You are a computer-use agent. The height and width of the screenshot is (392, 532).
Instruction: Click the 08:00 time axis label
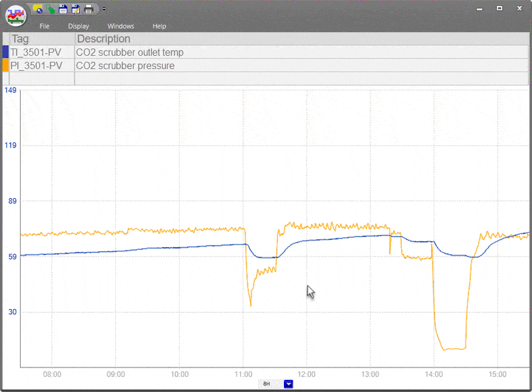coord(52,374)
